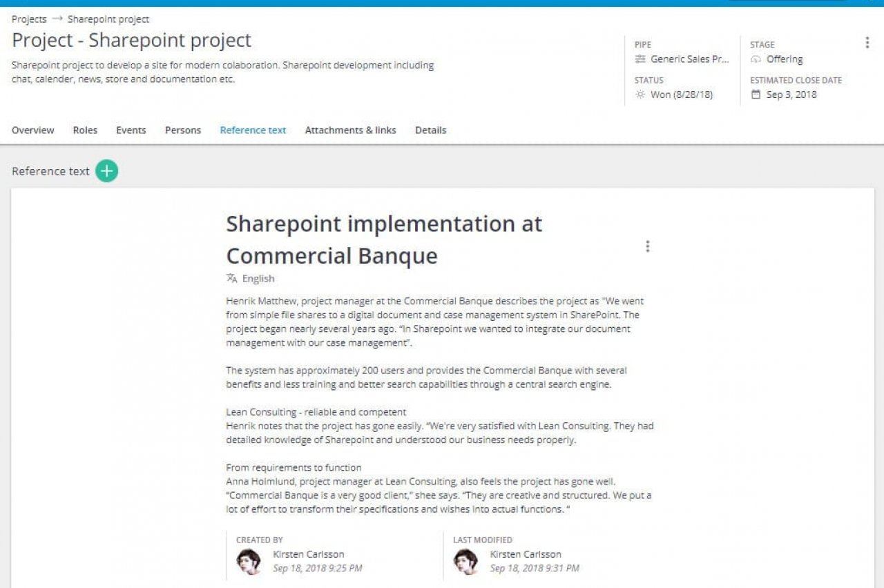Screen dimensions: 884x588
Task: Click Kirsten Carlsson's avatar under Last Modified
Action: 465,562
